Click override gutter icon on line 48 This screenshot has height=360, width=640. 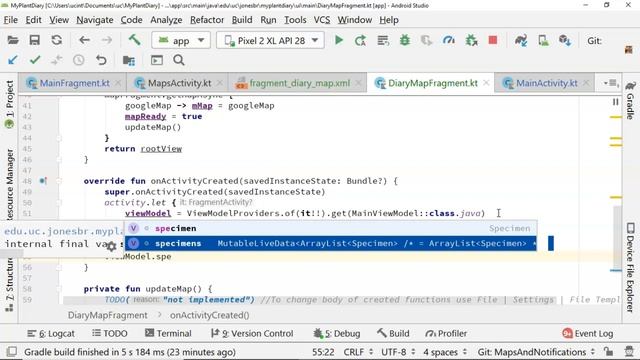click(43, 180)
